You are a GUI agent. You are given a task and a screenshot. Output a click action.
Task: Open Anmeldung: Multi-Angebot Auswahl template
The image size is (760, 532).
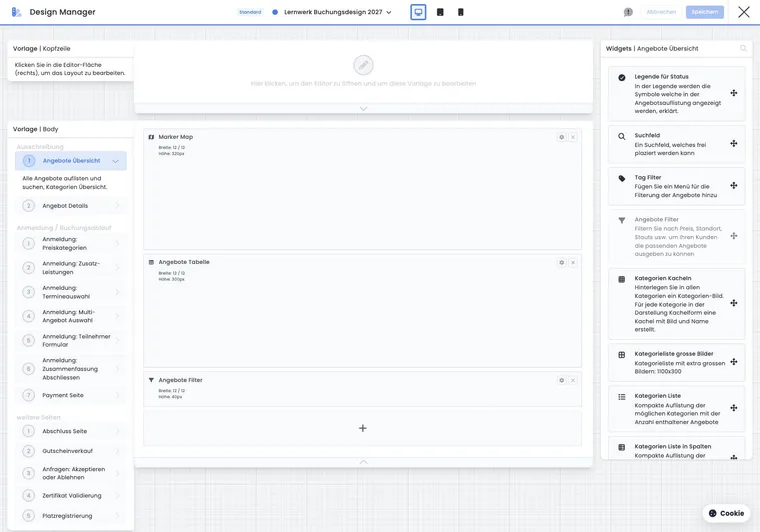click(x=71, y=316)
